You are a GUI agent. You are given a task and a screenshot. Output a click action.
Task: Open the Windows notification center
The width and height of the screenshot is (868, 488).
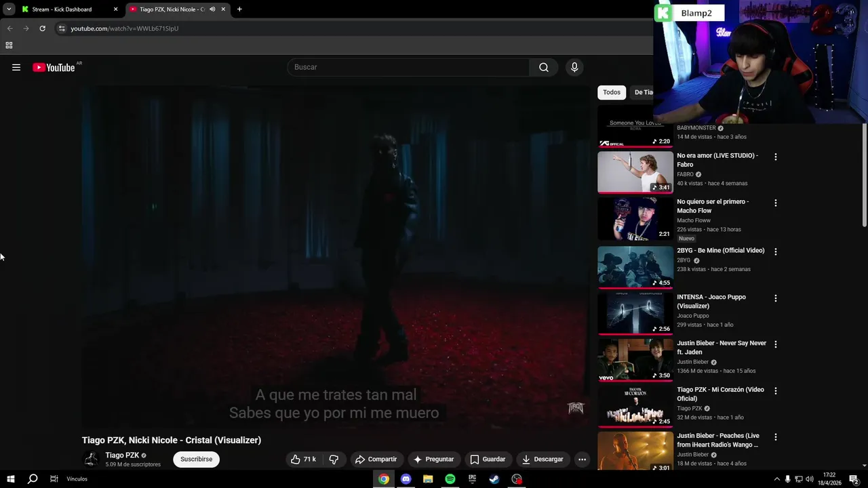click(x=854, y=479)
